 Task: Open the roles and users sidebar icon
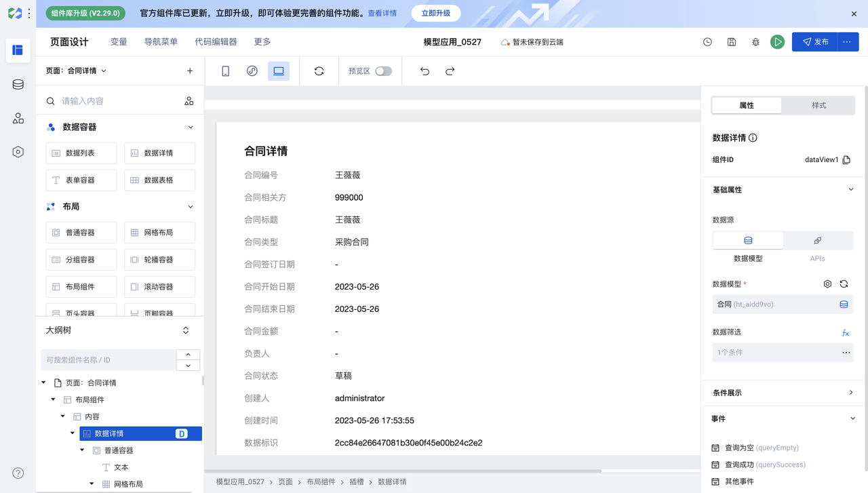tap(18, 118)
